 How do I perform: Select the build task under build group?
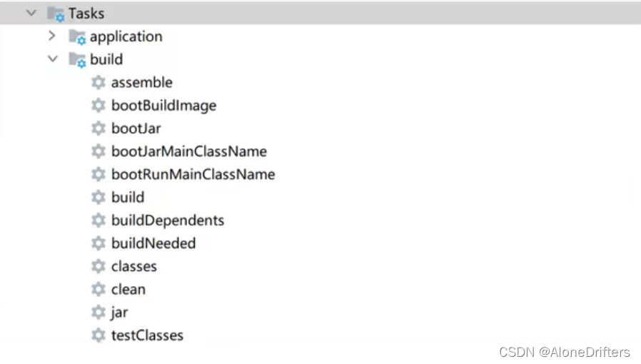click(x=128, y=197)
